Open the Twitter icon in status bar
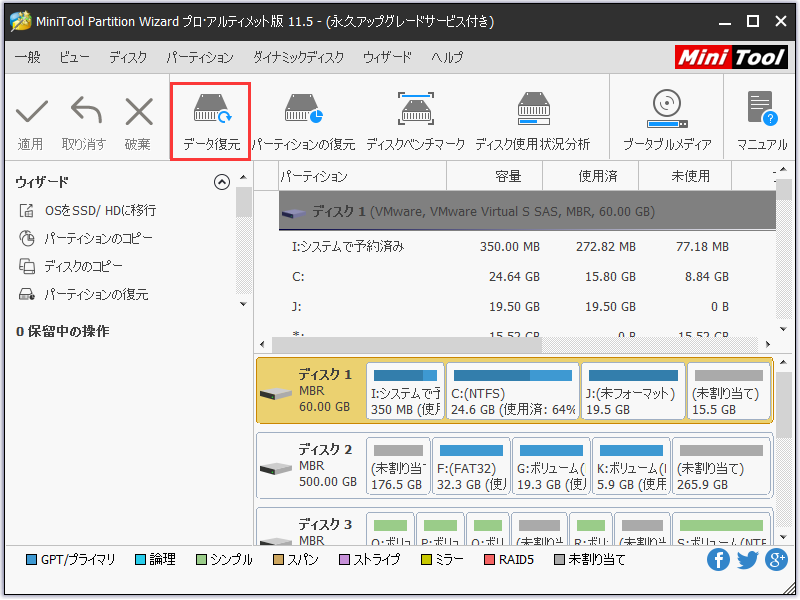The width and height of the screenshot is (800, 600). click(747, 560)
